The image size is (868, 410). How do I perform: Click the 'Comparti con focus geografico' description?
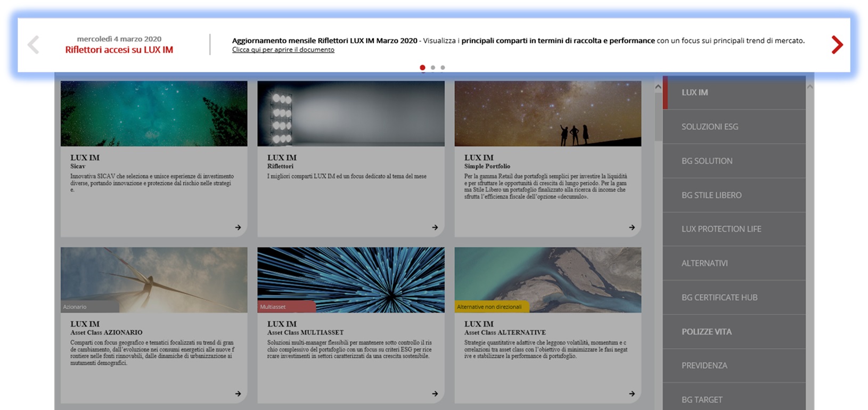click(152, 352)
